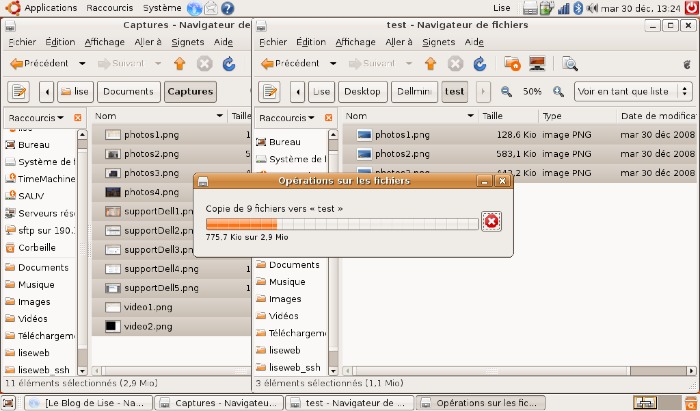Viewport: 700px width, 411px height.
Task: Click the Documents path button in Captures window
Action: tap(128, 92)
